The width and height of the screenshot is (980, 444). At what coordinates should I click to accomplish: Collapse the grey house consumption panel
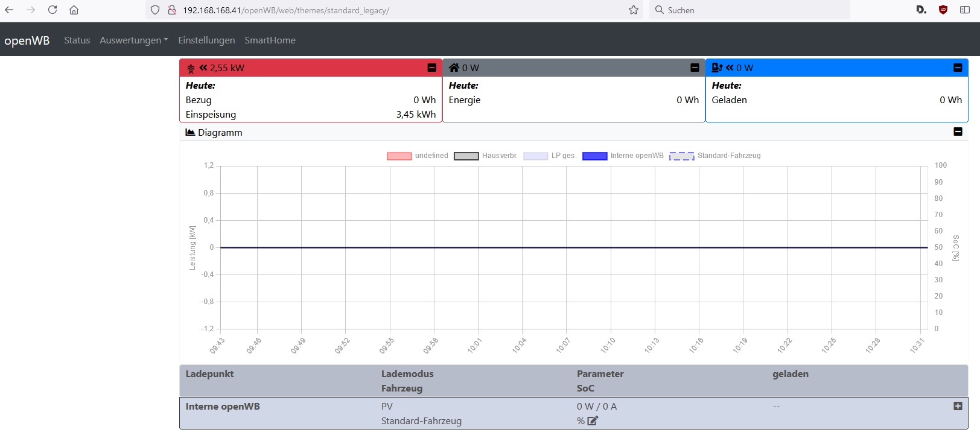pyautogui.click(x=695, y=68)
